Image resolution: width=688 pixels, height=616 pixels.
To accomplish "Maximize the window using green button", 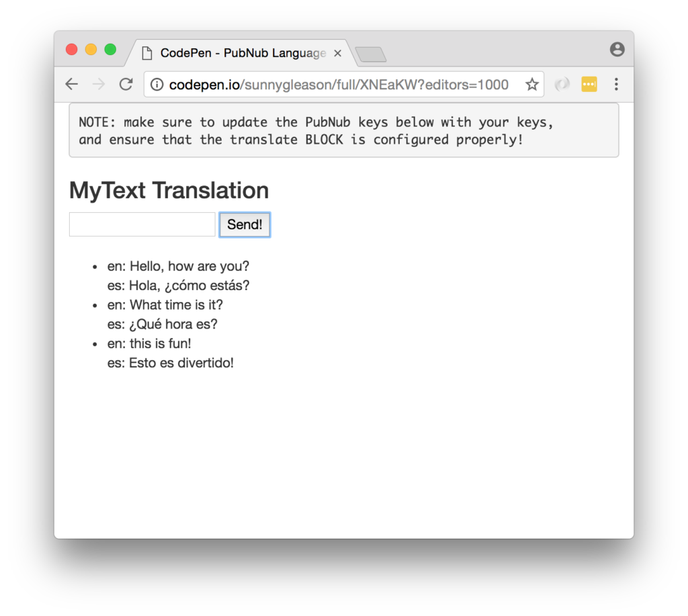I will [x=110, y=50].
